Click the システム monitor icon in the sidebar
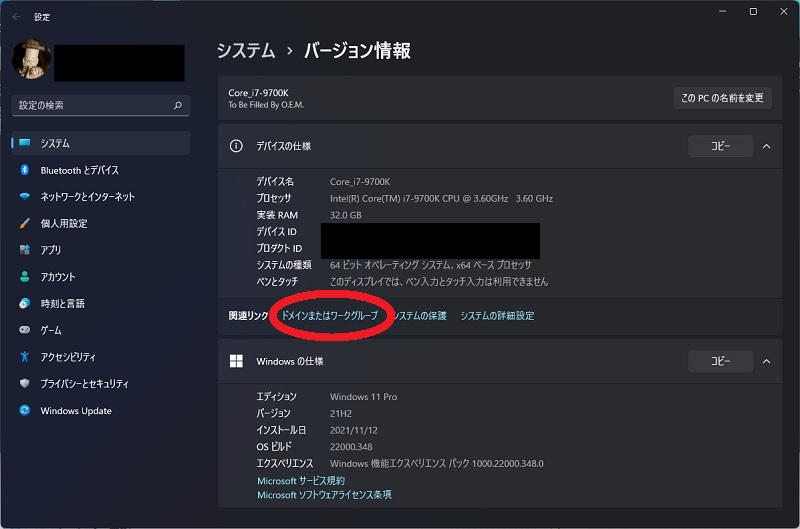This screenshot has width=800, height=529. click(24, 143)
